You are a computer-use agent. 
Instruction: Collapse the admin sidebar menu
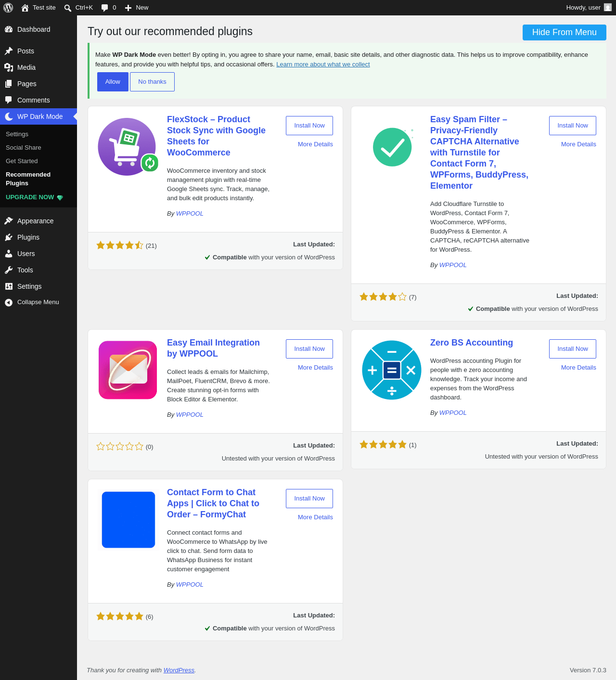(x=38, y=302)
